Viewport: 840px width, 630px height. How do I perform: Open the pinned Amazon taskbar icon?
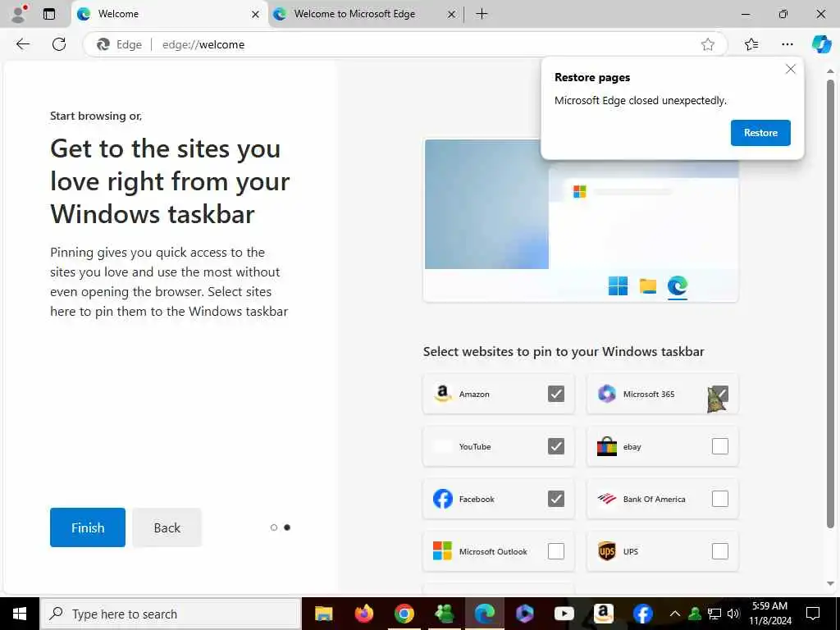[603, 614]
